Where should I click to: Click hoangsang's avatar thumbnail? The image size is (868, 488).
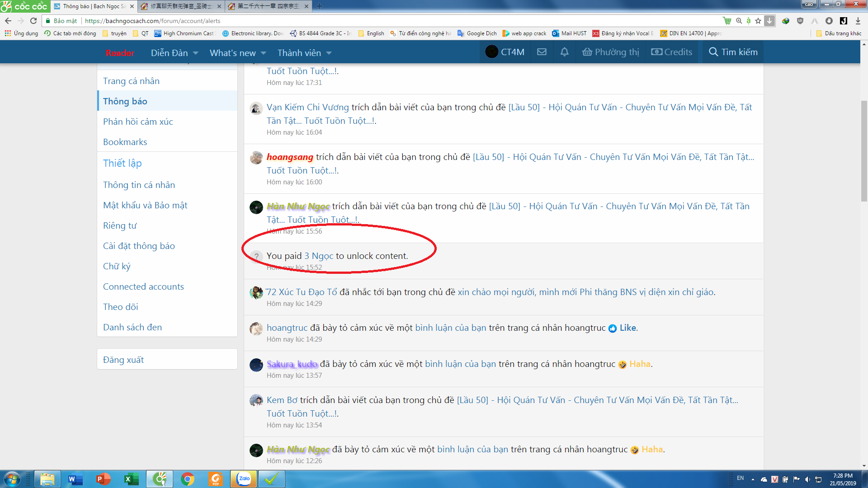tap(256, 158)
